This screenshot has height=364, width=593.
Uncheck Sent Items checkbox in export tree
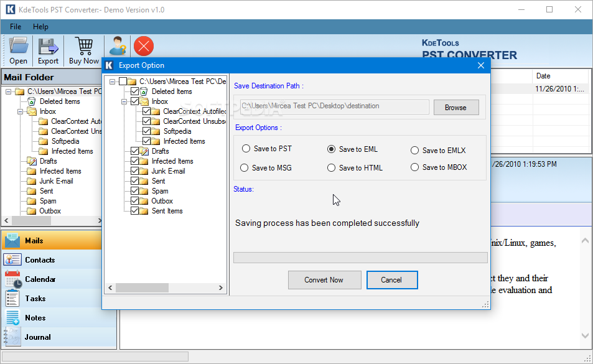(x=134, y=210)
